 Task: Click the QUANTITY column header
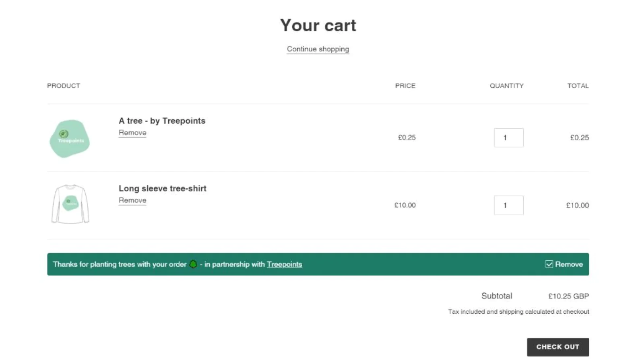pos(506,86)
